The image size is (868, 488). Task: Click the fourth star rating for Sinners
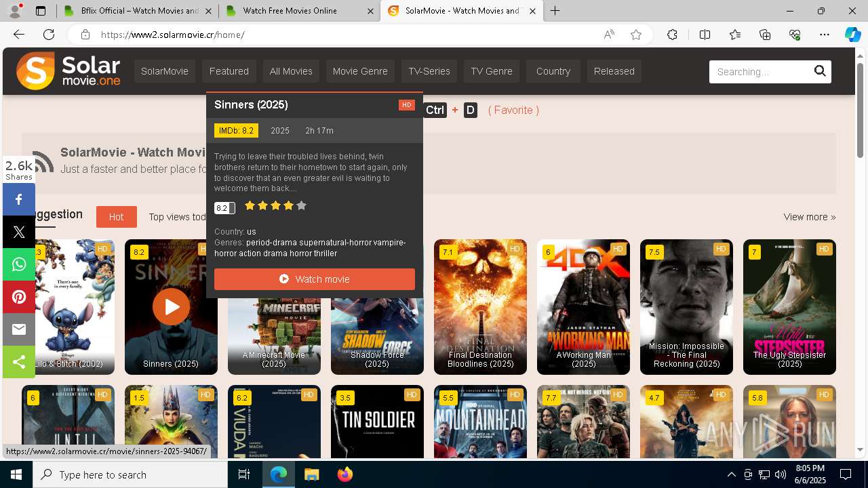pos(289,205)
